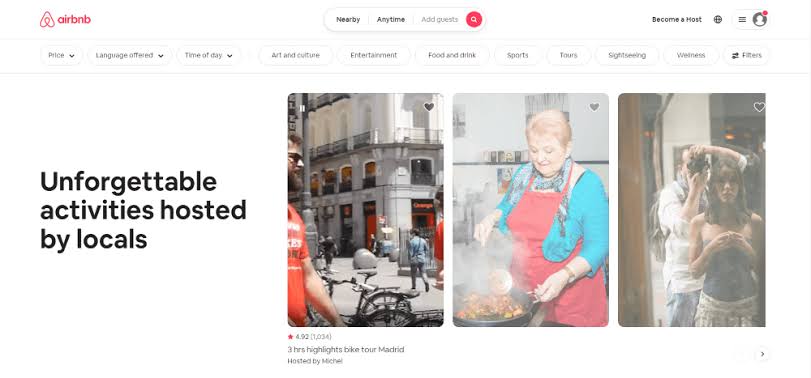The height and width of the screenshot is (378, 811).
Task: Open the Become a Host link
Action: pos(677,20)
